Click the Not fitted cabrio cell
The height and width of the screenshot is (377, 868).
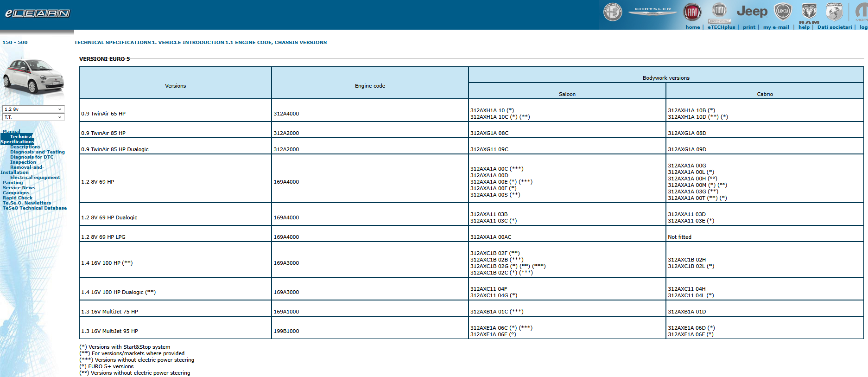click(765, 234)
